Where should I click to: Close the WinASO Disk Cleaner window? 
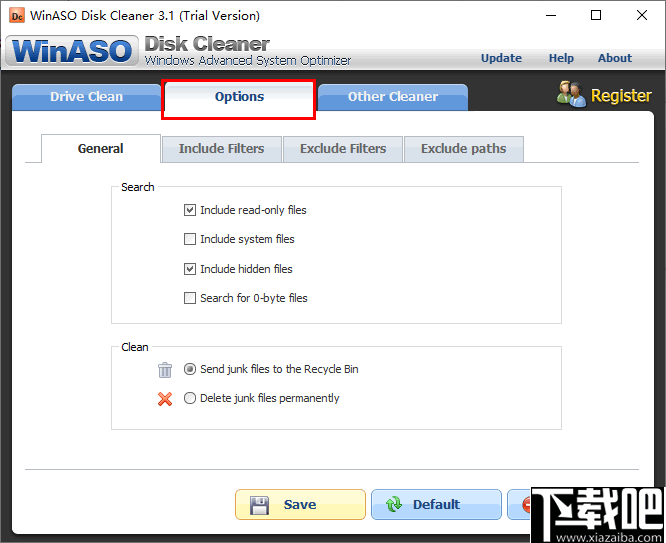pos(642,16)
